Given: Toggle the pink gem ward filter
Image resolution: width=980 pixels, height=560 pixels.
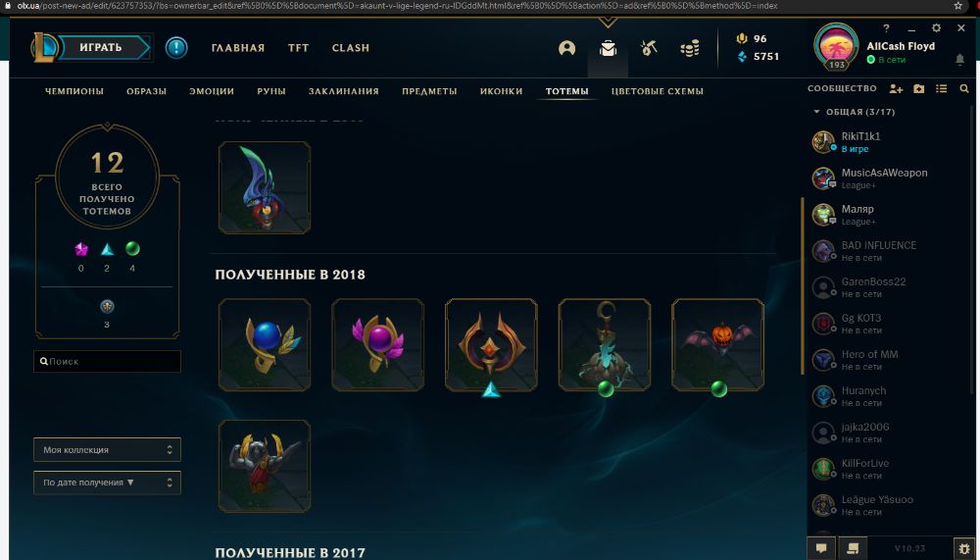Looking at the screenshot, I should 81,250.
